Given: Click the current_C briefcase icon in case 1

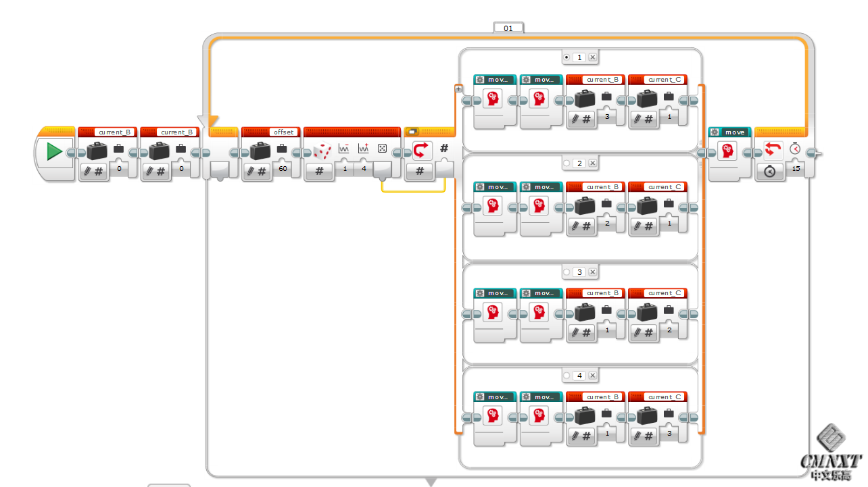Looking at the screenshot, I should tap(648, 99).
